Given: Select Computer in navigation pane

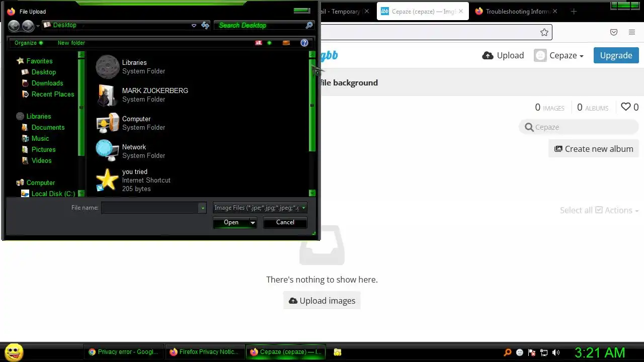Looking at the screenshot, I should coord(40,183).
